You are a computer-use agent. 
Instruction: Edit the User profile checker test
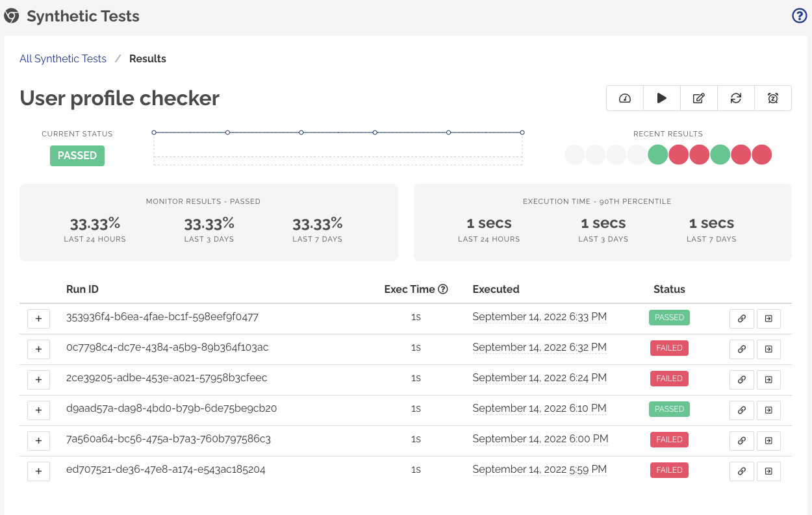[698, 98]
